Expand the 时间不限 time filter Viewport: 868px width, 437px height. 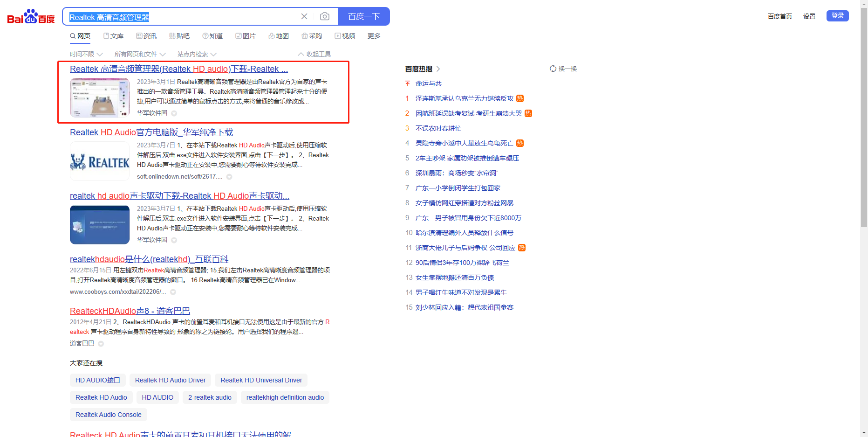pyautogui.click(x=86, y=54)
